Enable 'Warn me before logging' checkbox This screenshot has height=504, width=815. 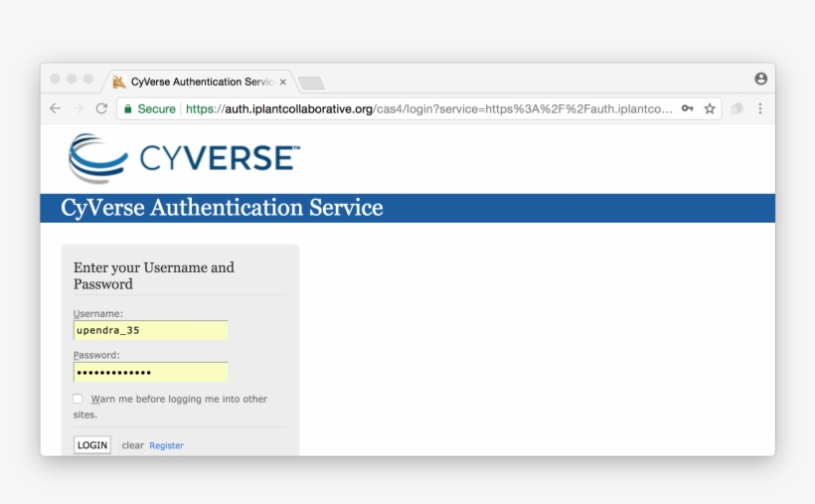point(78,399)
